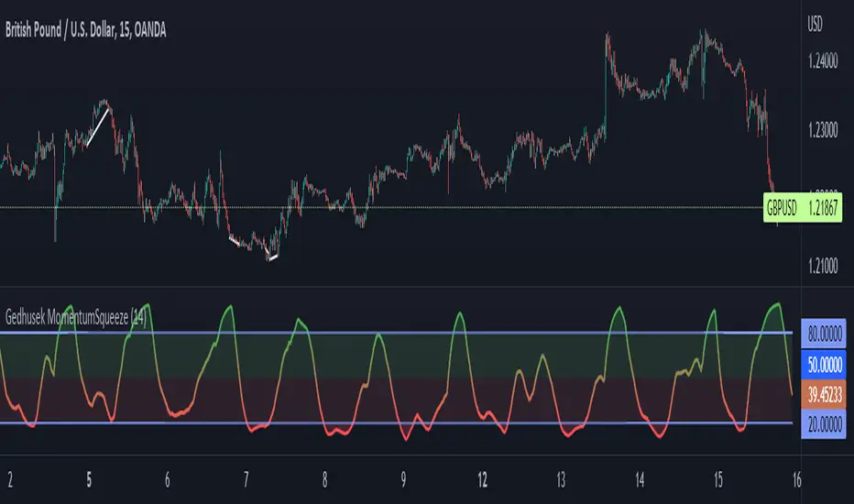Click the orange 39.45233 indicator value label
Screen dimensions: 854x504
coord(824,392)
